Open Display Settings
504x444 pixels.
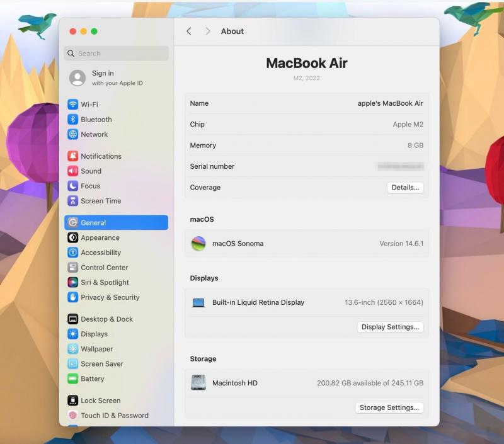(x=390, y=327)
